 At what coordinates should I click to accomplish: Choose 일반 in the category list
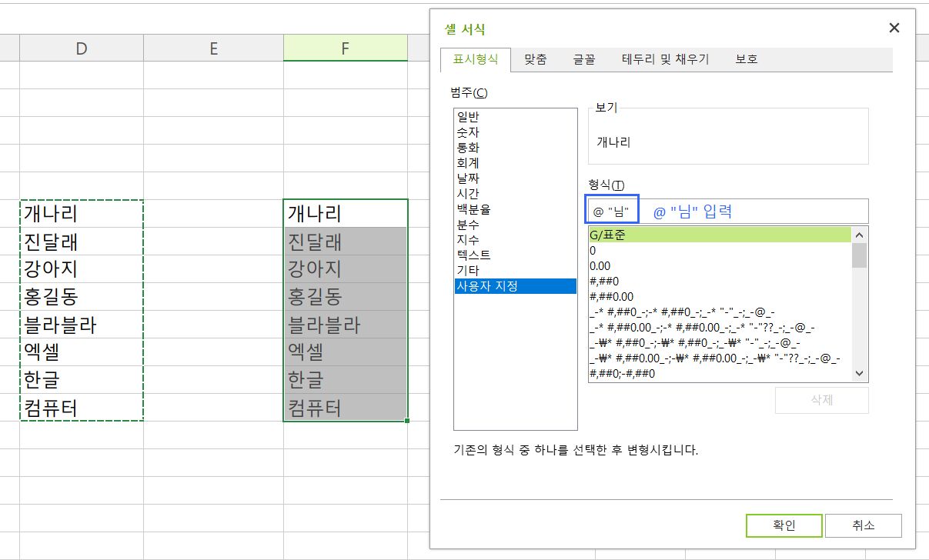point(515,117)
